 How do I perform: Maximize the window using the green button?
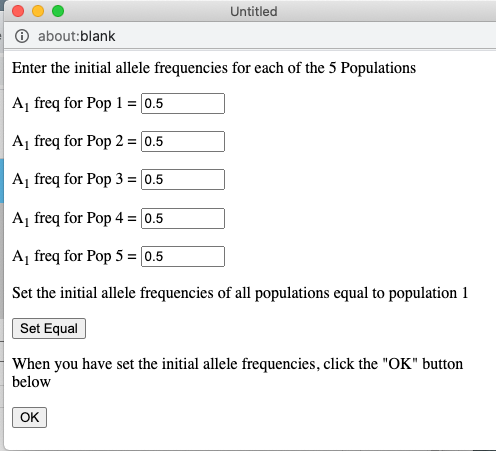pyautogui.click(x=58, y=11)
